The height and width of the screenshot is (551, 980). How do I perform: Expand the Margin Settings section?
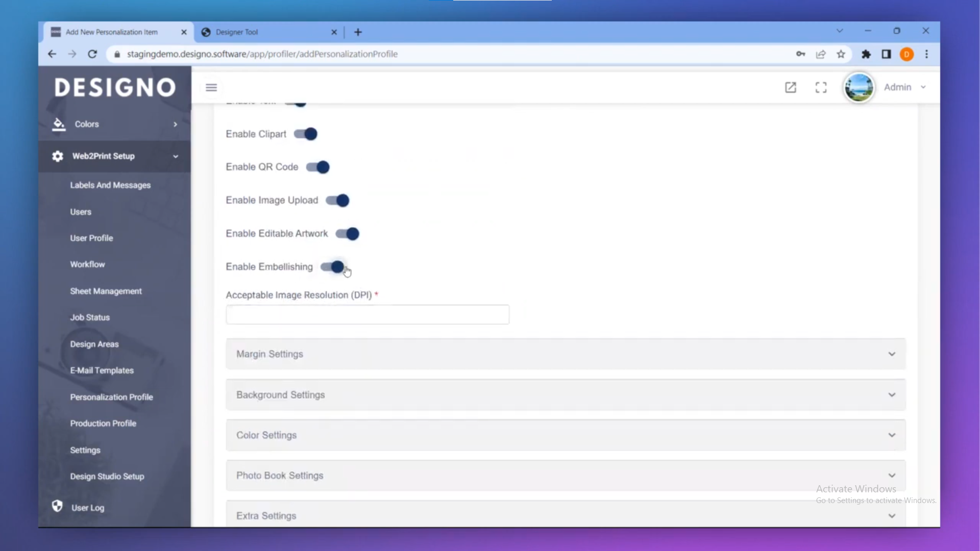pos(565,354)
